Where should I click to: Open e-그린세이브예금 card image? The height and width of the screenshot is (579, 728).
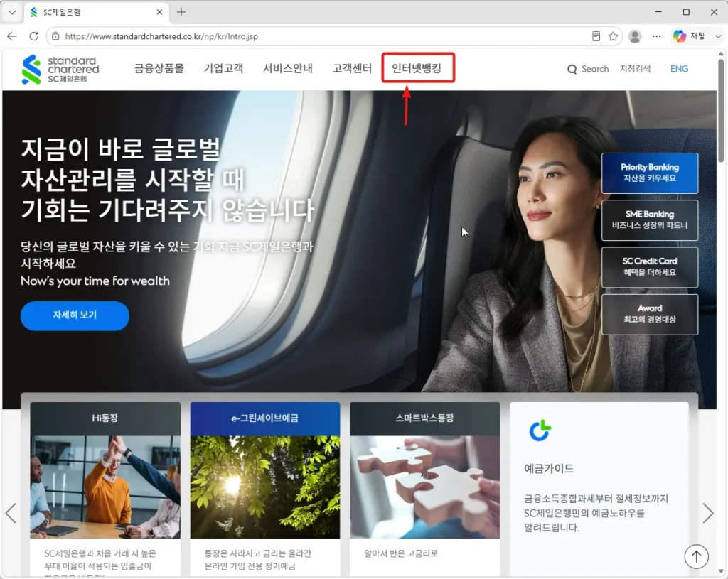(265, 487)
